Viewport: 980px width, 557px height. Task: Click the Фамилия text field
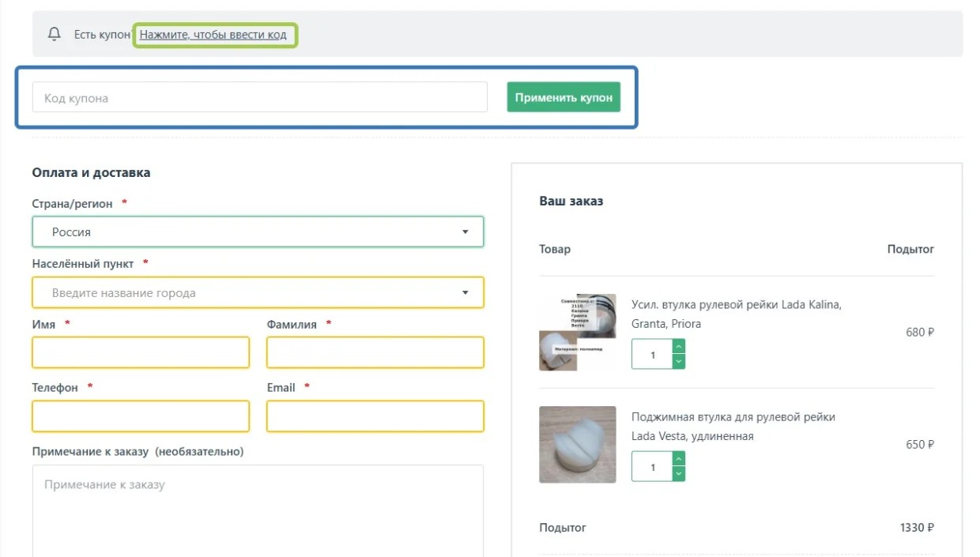375,352
